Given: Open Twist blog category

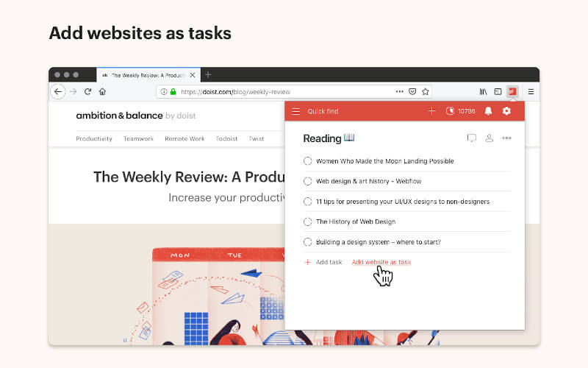Looking at the screenshot, I should [x=257, y=138].
